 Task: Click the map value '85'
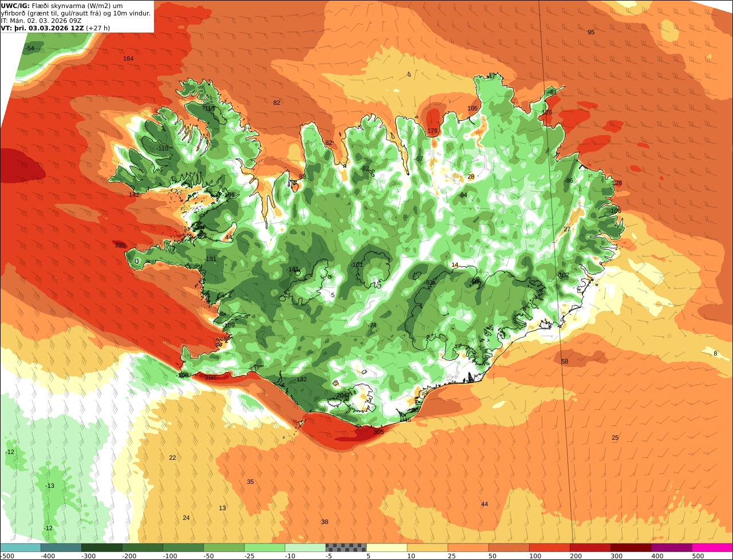click(x=302, y=177)
